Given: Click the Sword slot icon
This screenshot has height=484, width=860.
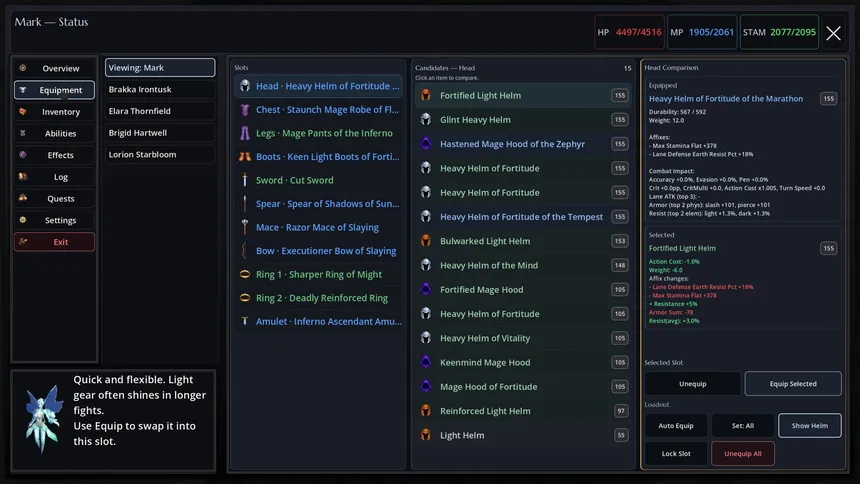Looking at the screenshot, I should coord(245,180).
